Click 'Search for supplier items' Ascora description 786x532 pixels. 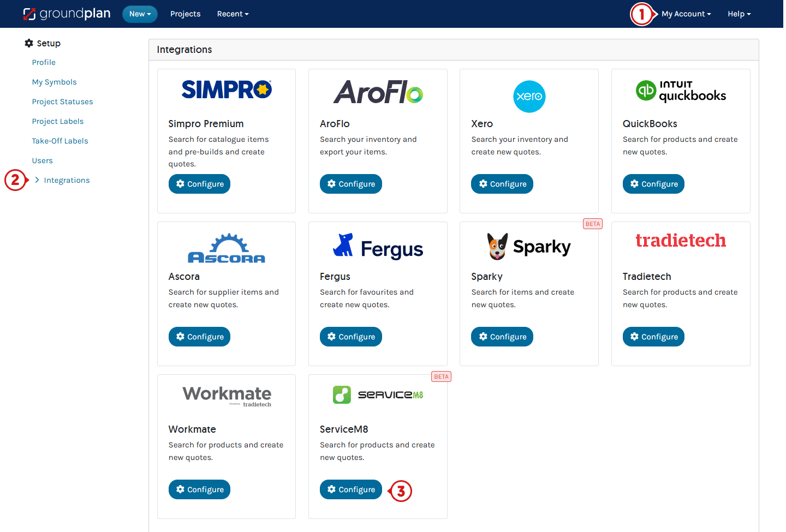pos(224,298)
